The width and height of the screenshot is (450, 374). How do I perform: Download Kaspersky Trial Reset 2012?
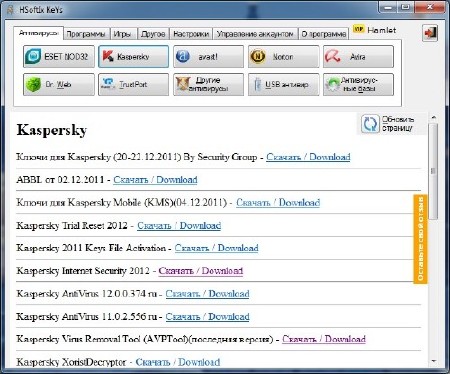[x=179, y=226]
